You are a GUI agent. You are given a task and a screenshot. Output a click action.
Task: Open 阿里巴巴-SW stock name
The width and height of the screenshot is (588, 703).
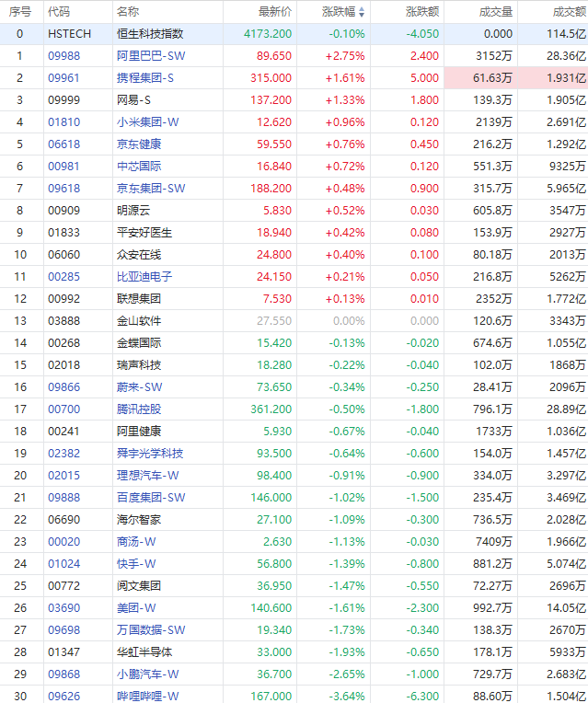(x=151, y=55)
